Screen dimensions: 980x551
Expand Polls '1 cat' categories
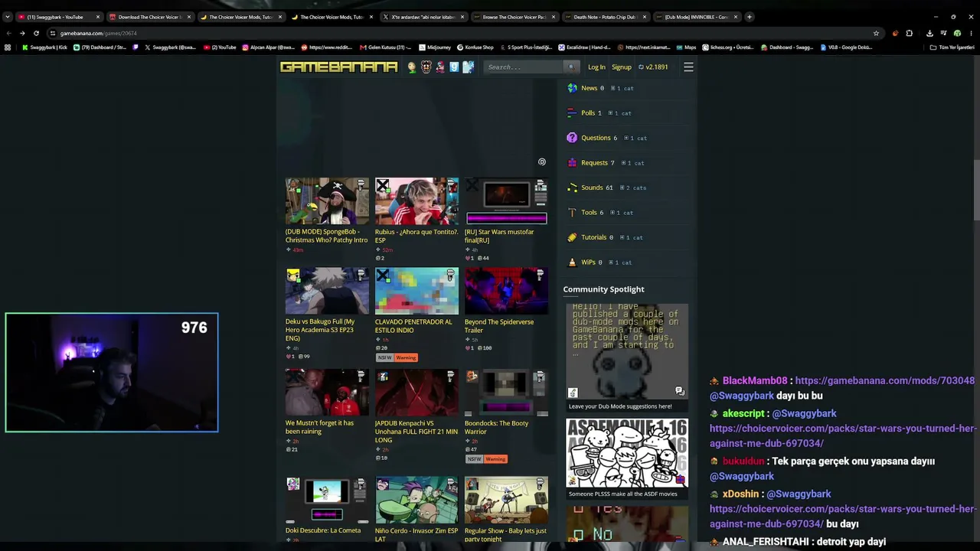point(620,113)
